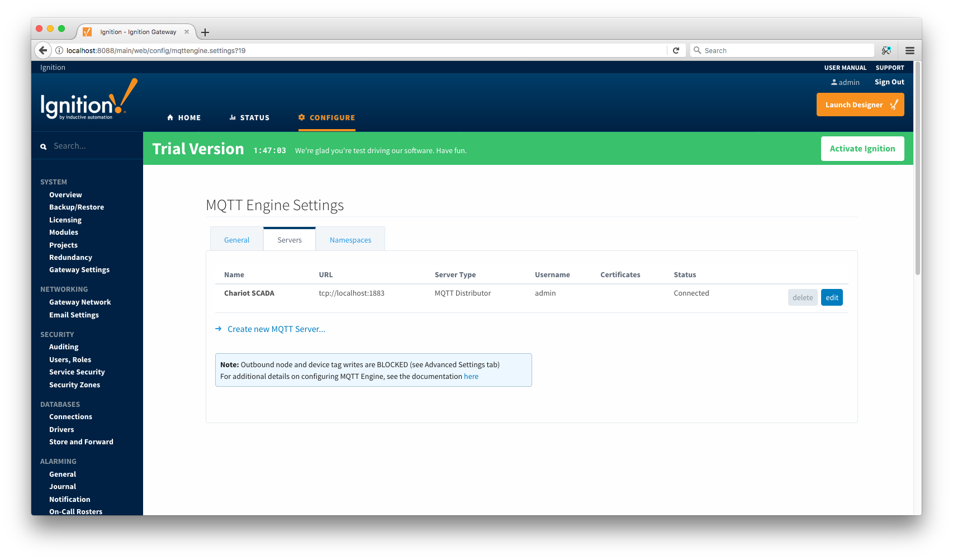
Task: Click the page vertical scrollbar
Action: tap(917, 168)
